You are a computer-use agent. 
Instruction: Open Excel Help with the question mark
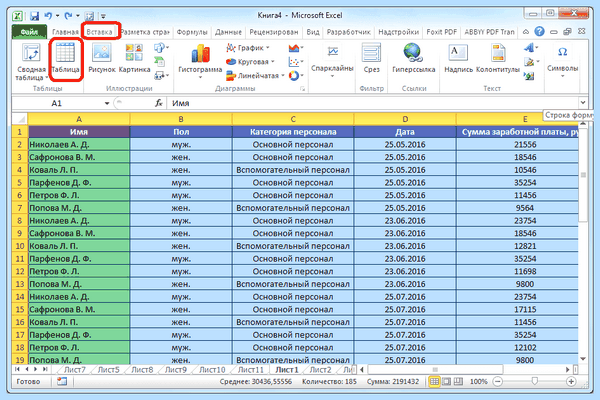tap(540, 31)
